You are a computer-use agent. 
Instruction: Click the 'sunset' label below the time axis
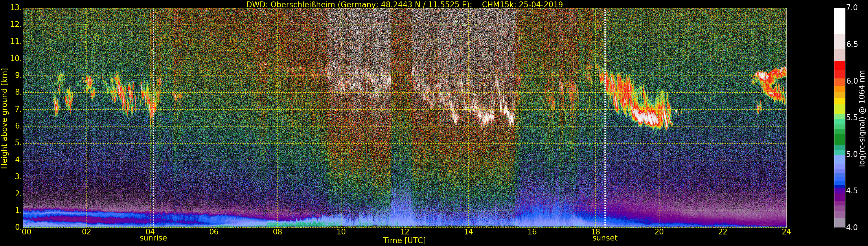[x=605, y=238]
